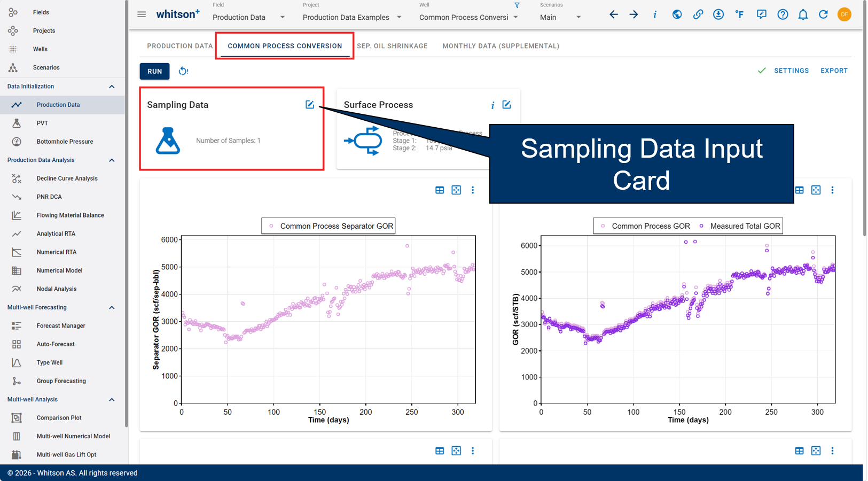Show Surface Process info icon
Viewport: 868px width, 481px height.
492,105
